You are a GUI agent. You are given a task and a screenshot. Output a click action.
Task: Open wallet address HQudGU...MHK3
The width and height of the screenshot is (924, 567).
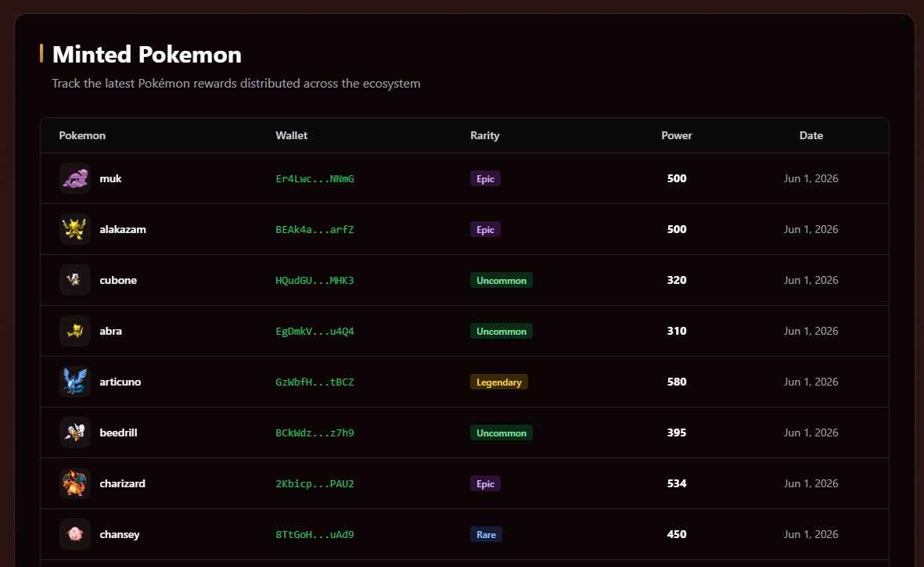tap(315, 280)
